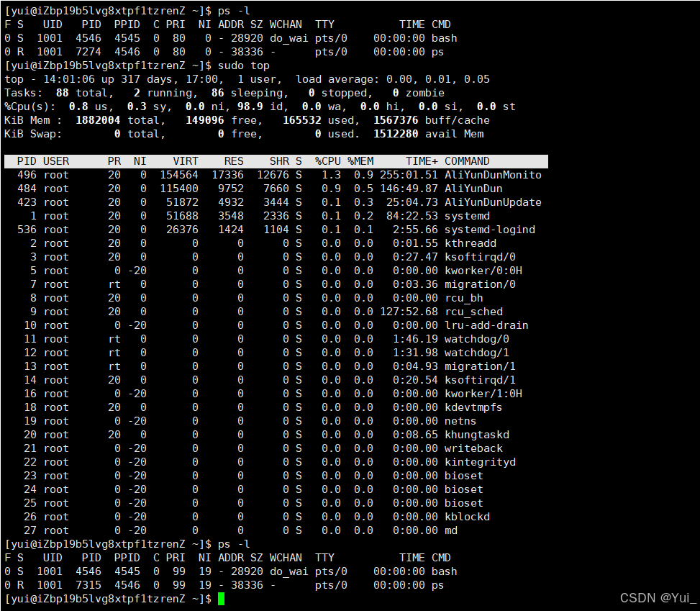The width and height of the screenshot is (700, 611).
Task: Select the 'sudo top' command text
Action: tap(243, 65)
